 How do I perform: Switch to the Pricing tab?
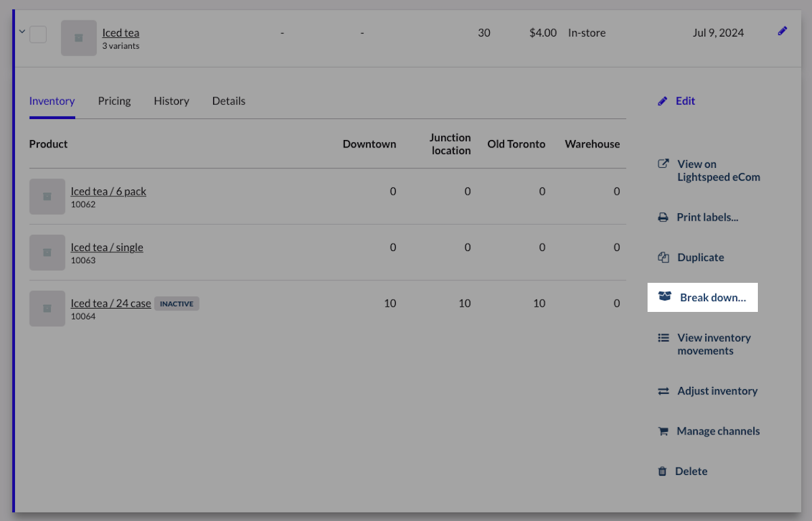pyautogui.click(x=114, y=101)
